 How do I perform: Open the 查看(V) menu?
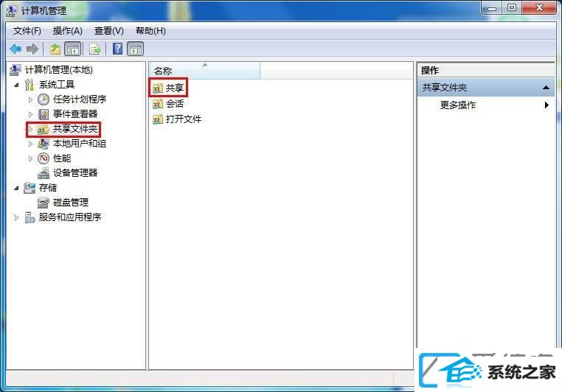109,31
